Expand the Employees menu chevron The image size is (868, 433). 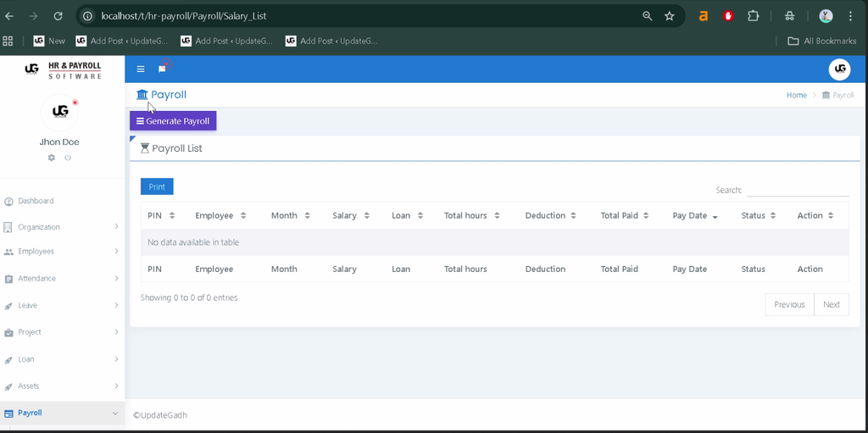116,252
